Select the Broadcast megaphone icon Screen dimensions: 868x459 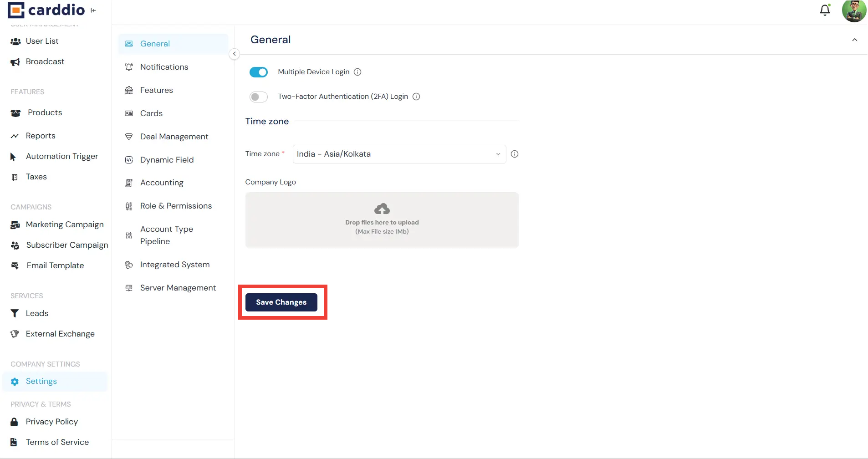(15, 61)
